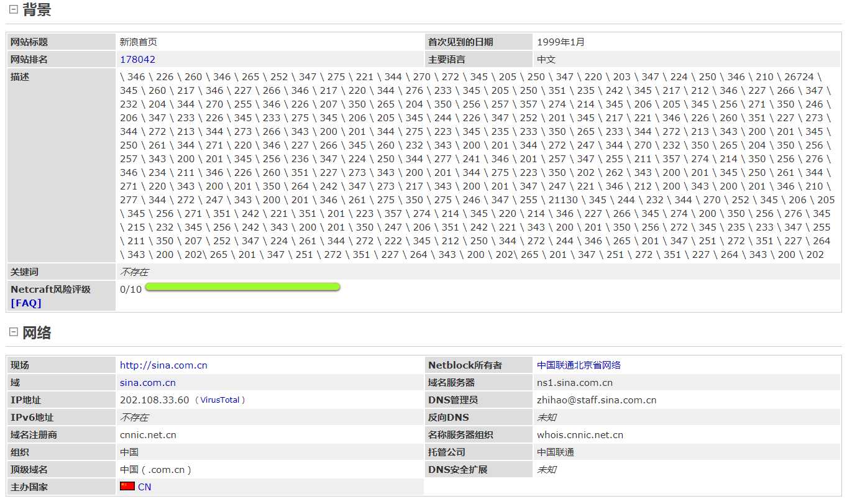Click the 描述 label cell
This screenshot has height=504, width=847.
[x=61, y=165]
